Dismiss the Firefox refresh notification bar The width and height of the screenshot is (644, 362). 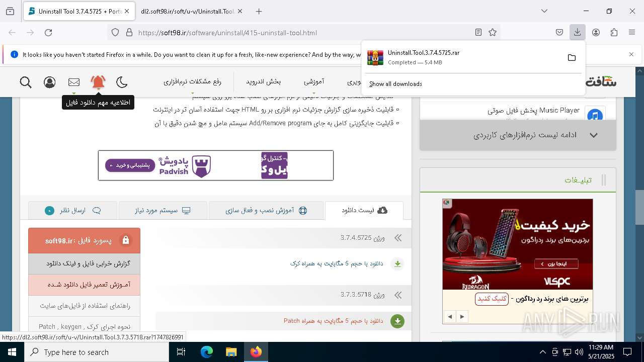click(x=631, y=54)
